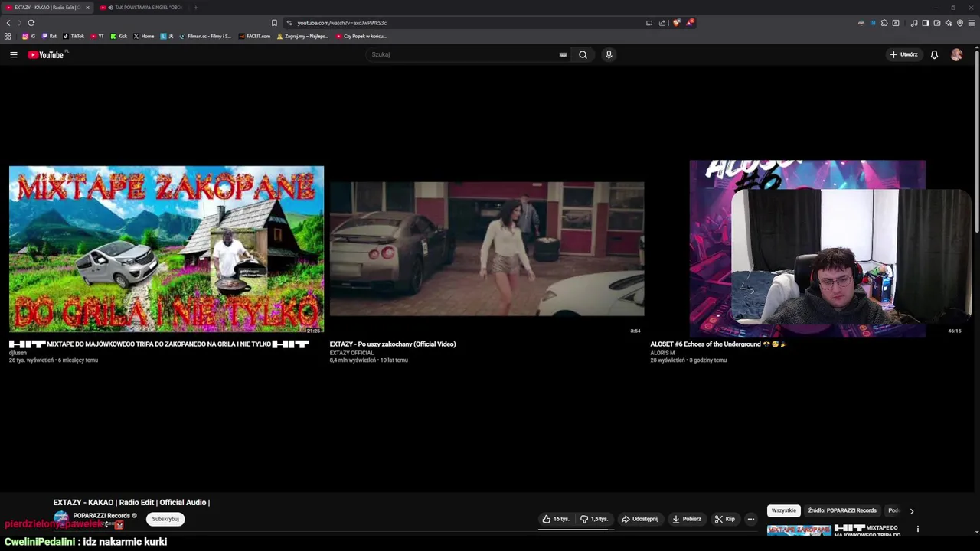Open the Brave Rewards triangle icon

(690, 23)
